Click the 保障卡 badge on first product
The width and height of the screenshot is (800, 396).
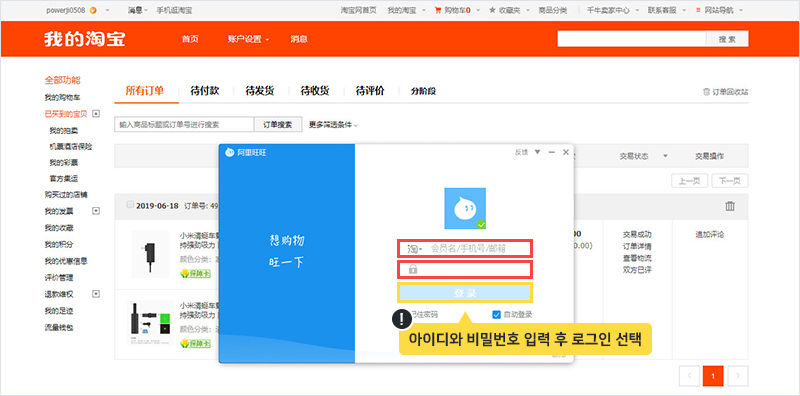(x=195, y=274)
